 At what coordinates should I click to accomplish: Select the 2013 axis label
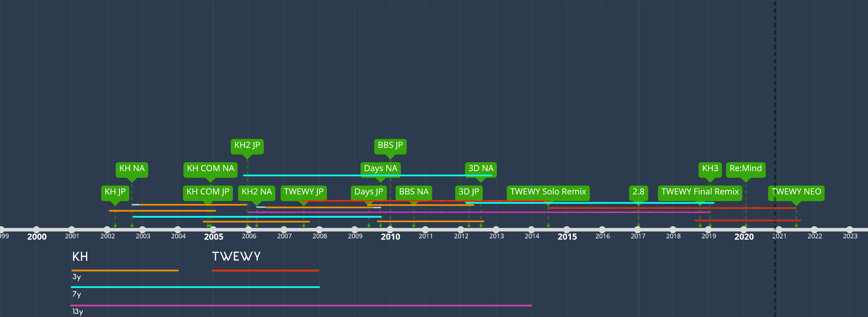coord(497,236)
